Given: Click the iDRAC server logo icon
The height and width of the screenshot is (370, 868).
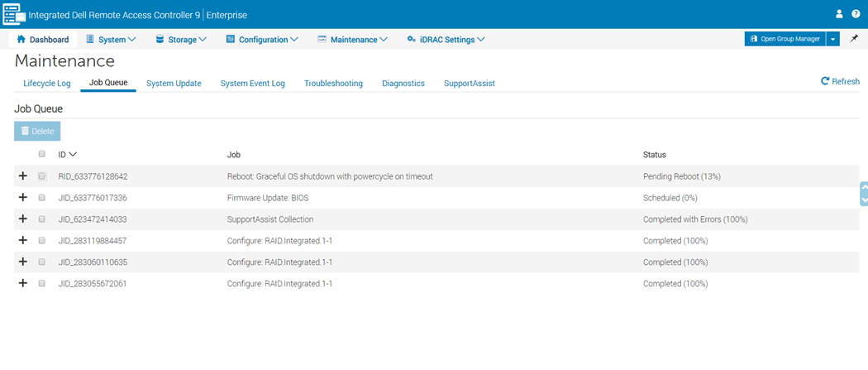Looking at the screenshot, I should [14, 14].
